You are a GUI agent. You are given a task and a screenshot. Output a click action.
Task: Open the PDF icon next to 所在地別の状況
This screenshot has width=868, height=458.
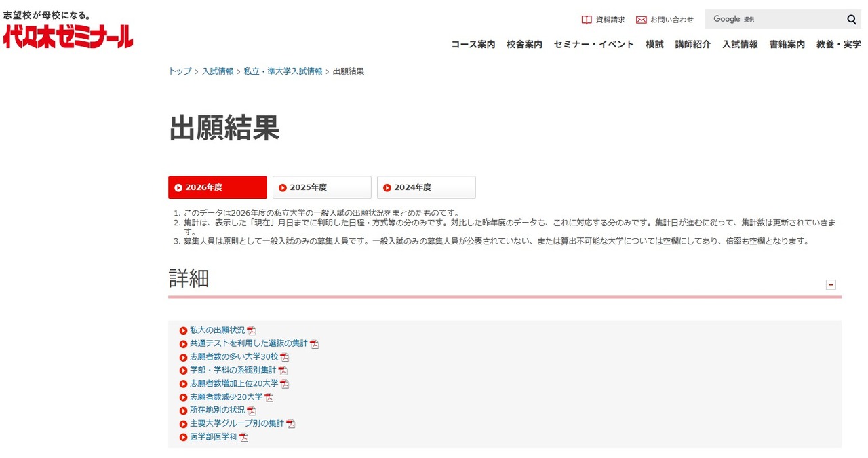[251, 410]
